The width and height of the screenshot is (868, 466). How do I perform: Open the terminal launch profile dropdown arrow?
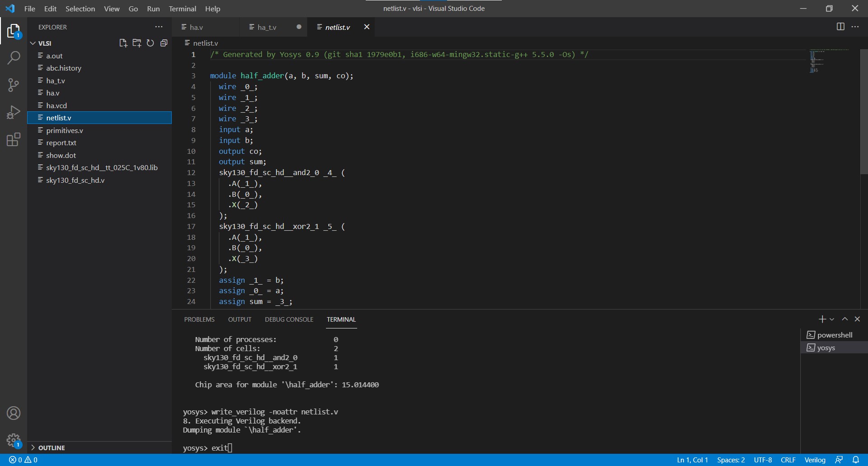tap(832, 319)
